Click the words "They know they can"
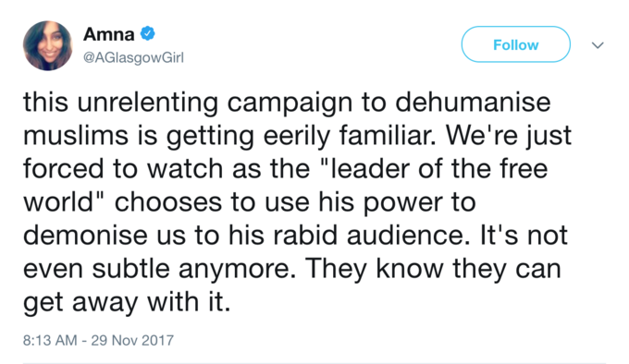 pyautogui.click(x=434, y=268)
